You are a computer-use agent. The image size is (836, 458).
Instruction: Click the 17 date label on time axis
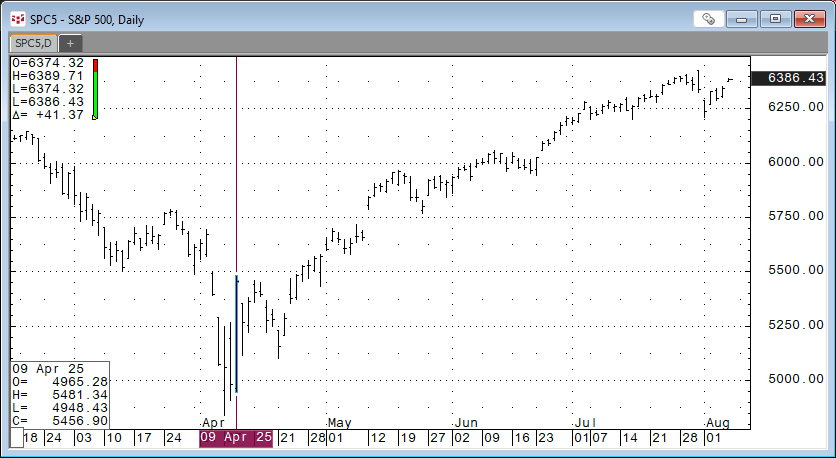[144, 438]
